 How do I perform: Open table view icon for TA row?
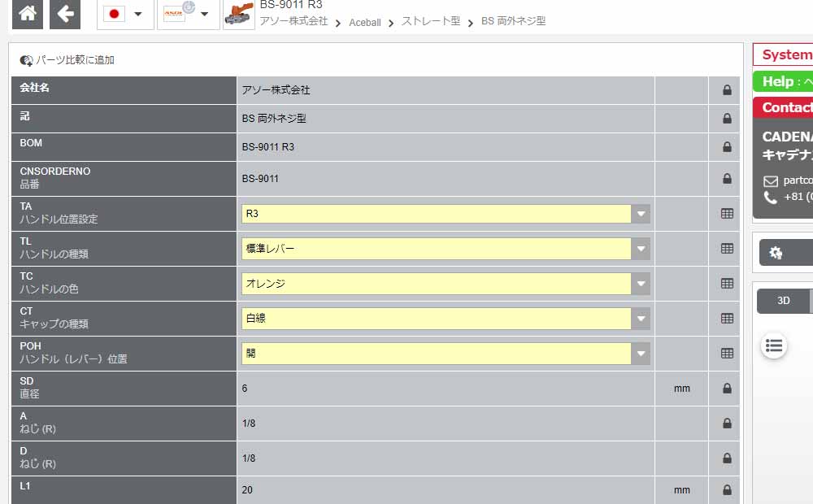click(x=727, y=214)
